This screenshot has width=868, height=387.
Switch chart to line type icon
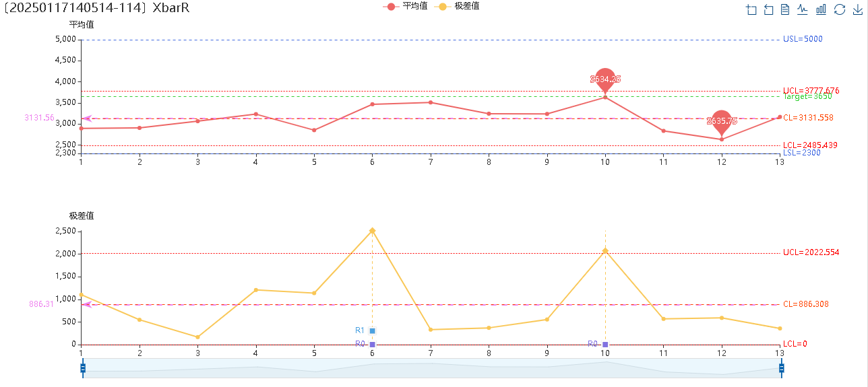(803, 9)
